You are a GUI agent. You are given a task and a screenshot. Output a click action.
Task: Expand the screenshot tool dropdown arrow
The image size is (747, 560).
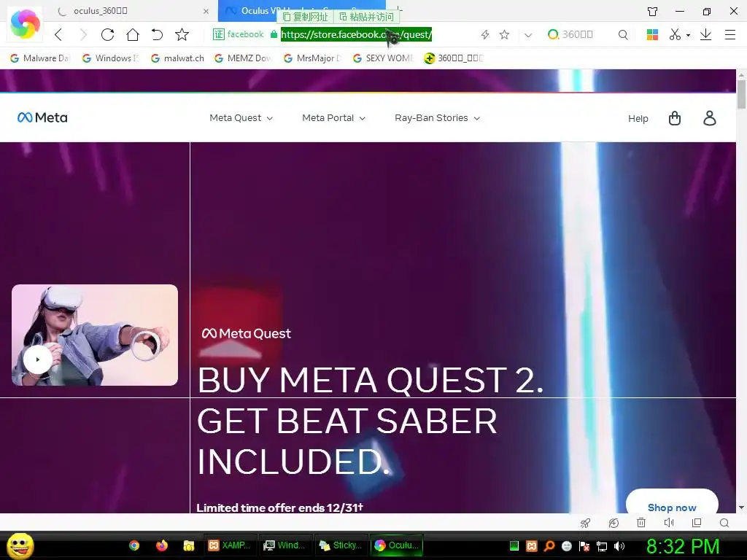[688, 35]
